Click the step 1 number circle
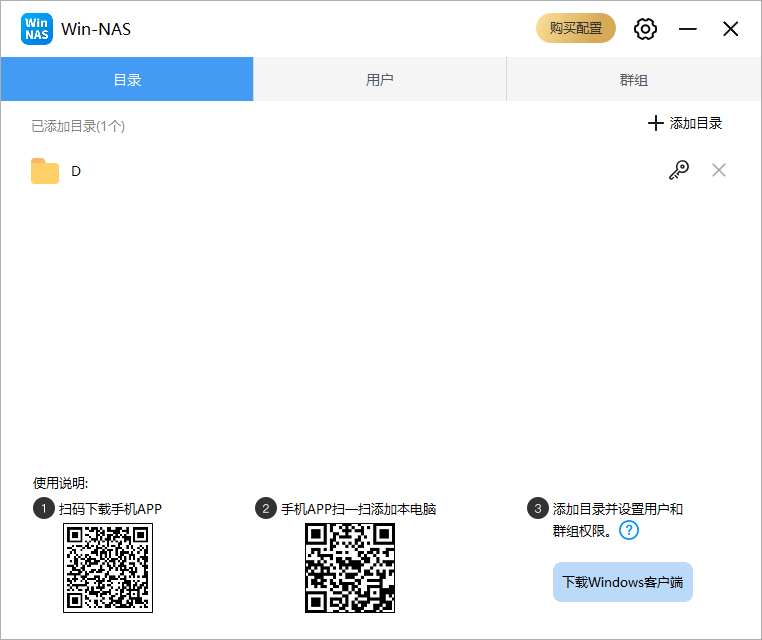The width and height of the screenshot is (762, 640). point(43,509)
